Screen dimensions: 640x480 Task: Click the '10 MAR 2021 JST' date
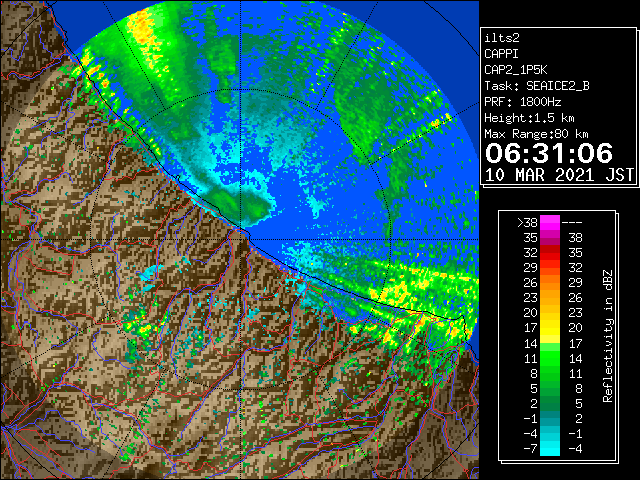[559, 175]
